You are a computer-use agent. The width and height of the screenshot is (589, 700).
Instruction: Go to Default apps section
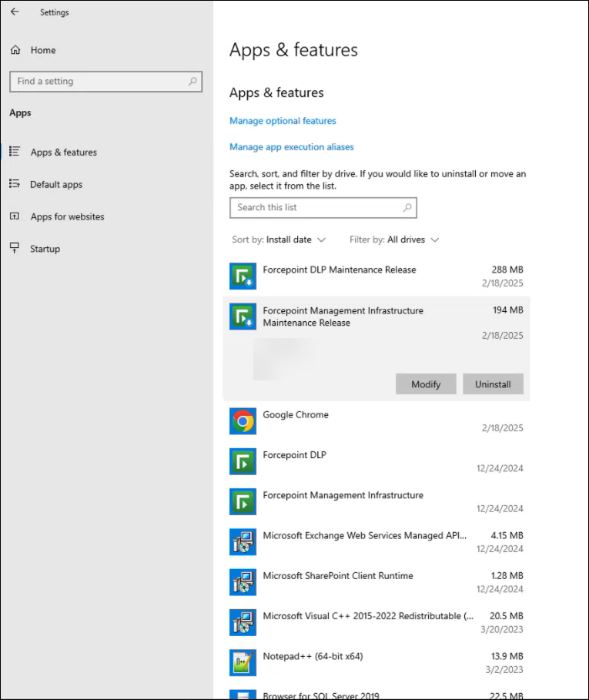55,185
